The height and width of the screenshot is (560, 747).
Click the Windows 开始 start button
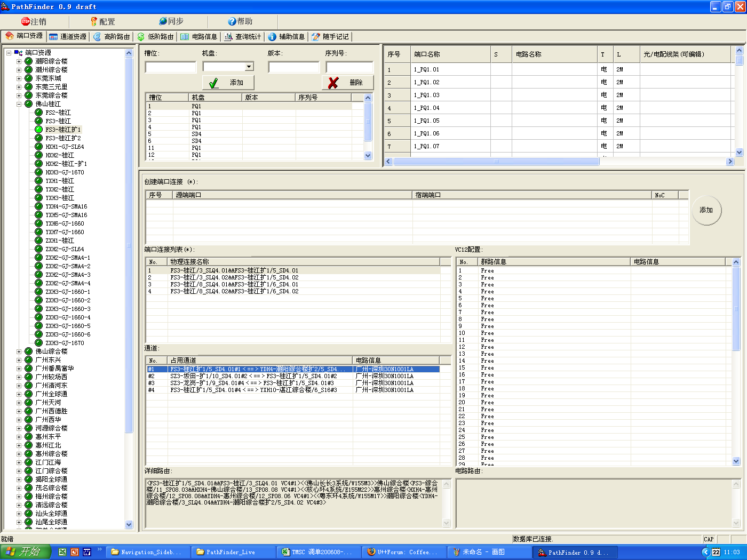click(26, 552)
